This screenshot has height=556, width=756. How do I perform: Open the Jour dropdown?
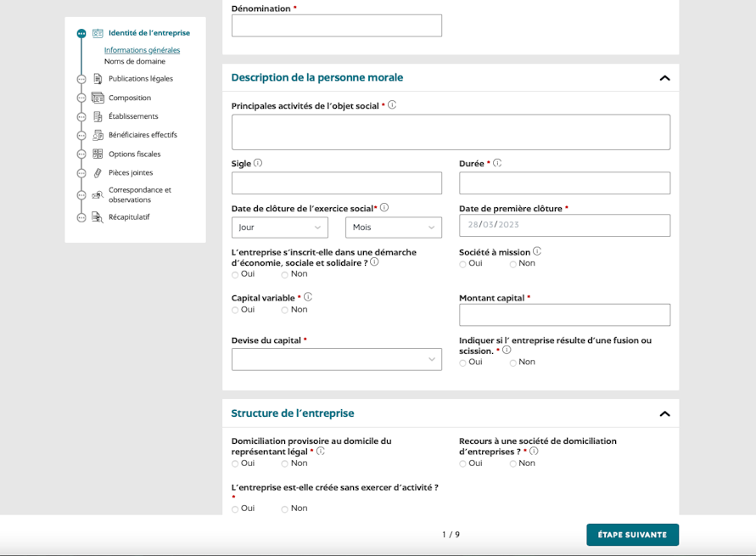(280, 227)
